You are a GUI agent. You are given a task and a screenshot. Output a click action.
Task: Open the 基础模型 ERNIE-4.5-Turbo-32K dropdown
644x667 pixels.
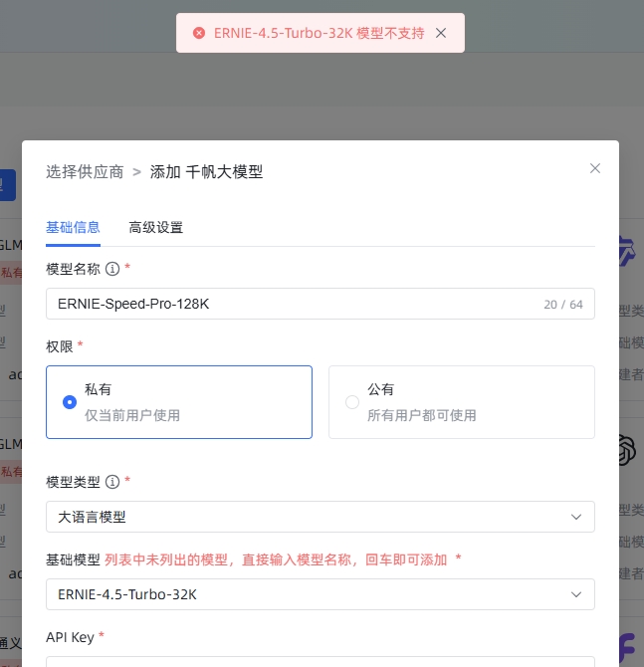tap(320, 594)
